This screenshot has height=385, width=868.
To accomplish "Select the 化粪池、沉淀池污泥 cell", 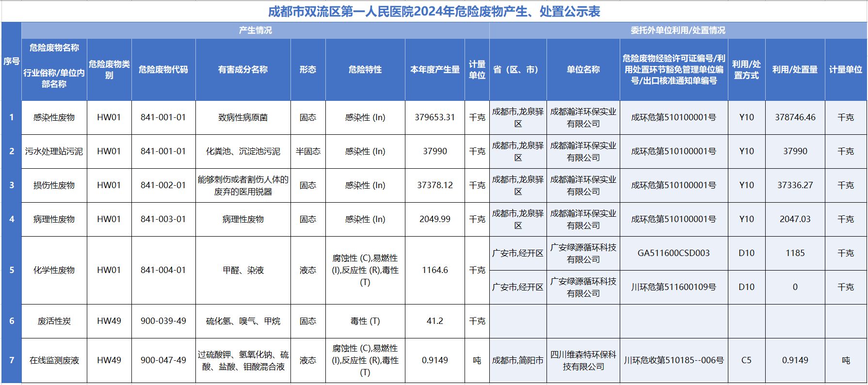I will pyautogui.click(x=243, y=151).
